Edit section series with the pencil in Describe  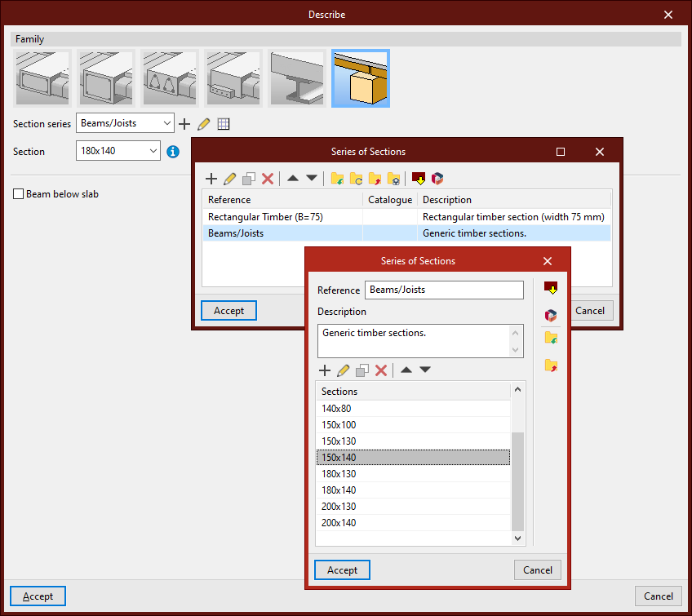click(203, 124)
